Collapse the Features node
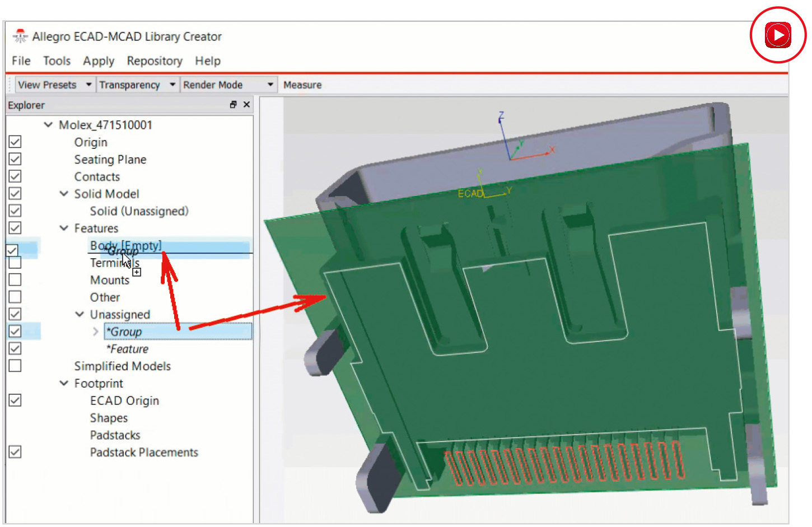Viewport: 812px width, 527px height. (64, 228)
